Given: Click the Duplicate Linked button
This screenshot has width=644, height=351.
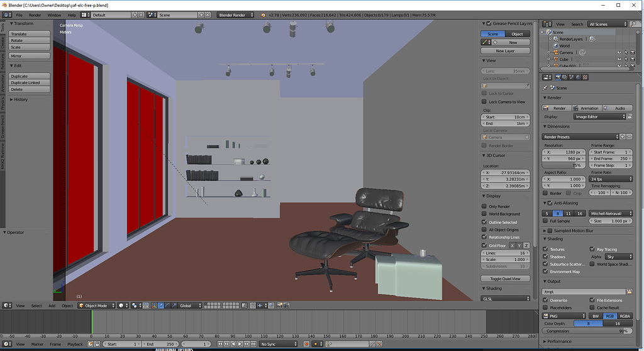Looking at the screenshot, I should (30, 82).
